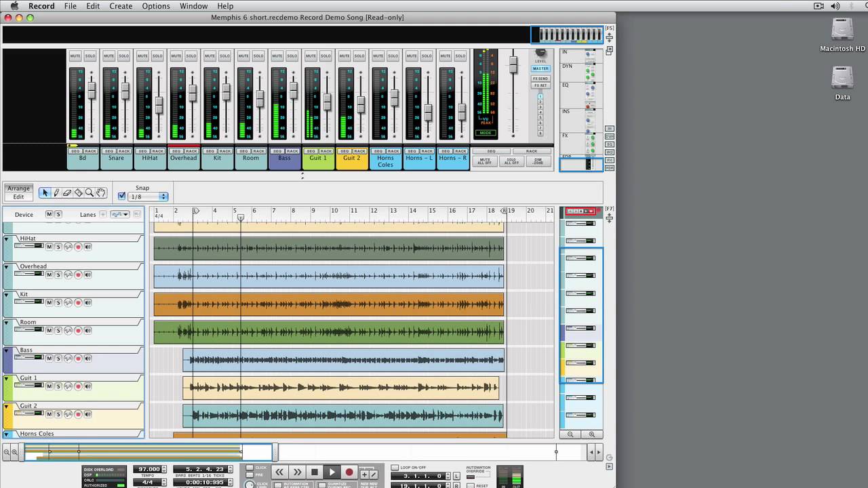Open the Help menu
The height and width of the screenshot is (488, 868).
coord(225,6)
